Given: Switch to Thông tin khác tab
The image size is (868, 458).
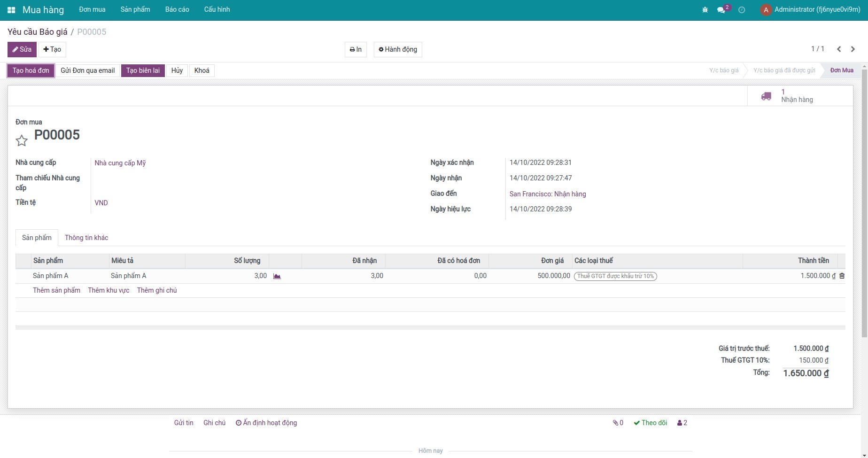Looking at the screenshot, I should [x=86, y=238].
